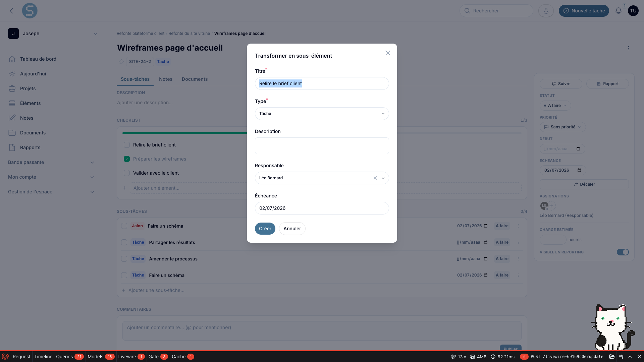Open row menu for Partager les résultats
644x362 pixels.
pyautogui.click(x=518, y=242)
